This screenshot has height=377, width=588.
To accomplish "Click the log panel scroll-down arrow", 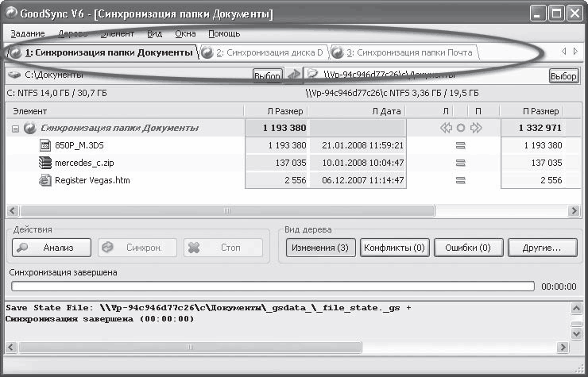I will pos(576,333).
